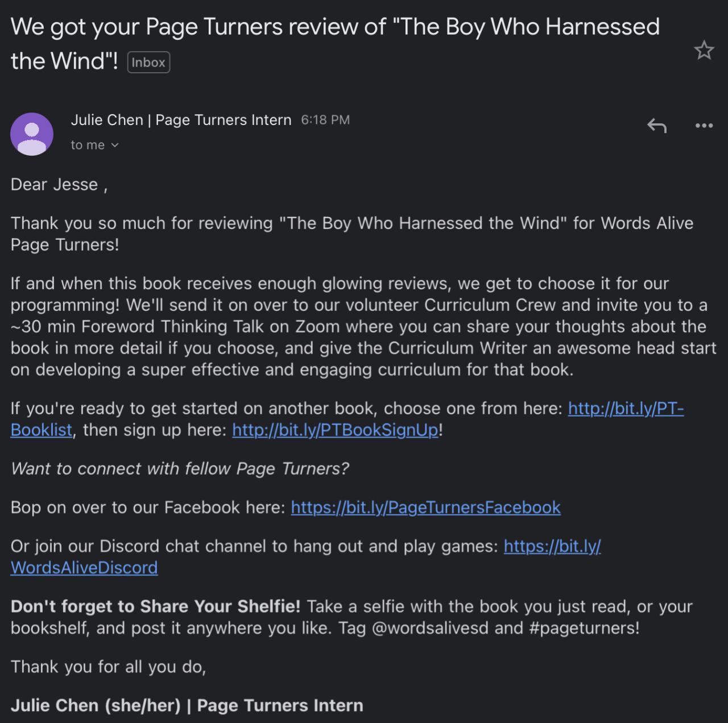
Task: Click the 'Dear Jesse' greeting line
Action: (59, 185)
